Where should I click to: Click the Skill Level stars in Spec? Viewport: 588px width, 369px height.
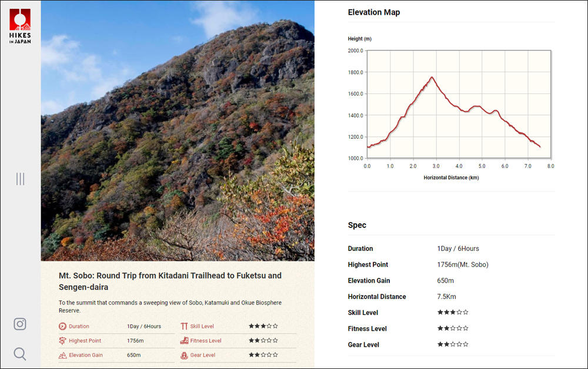coord(453,313)
